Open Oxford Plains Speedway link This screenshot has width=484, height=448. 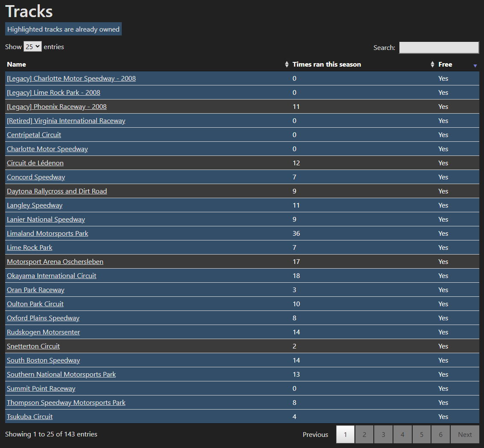[43, 318]
